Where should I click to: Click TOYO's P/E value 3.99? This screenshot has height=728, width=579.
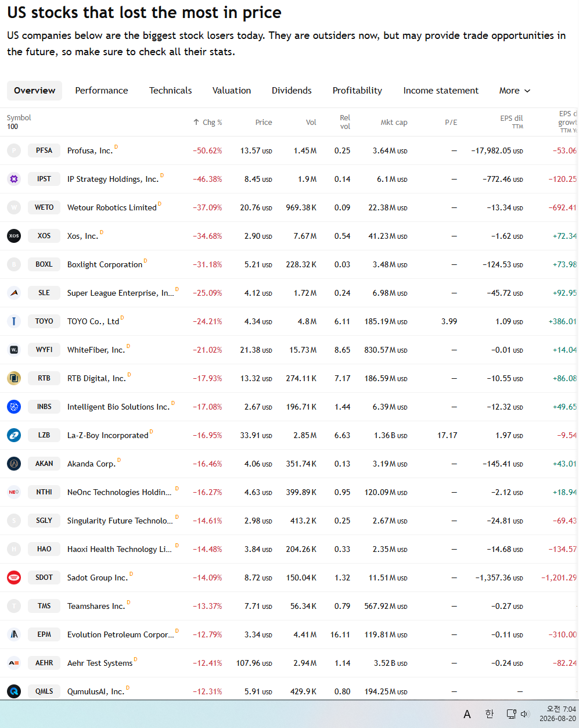pos(449,321)
